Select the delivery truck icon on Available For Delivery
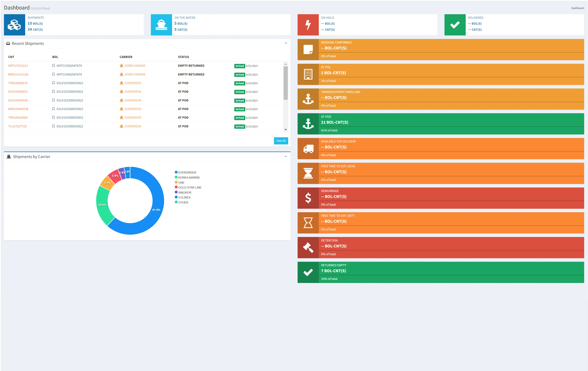This screenshot has height=371, width=588. [x=308, y=148]
